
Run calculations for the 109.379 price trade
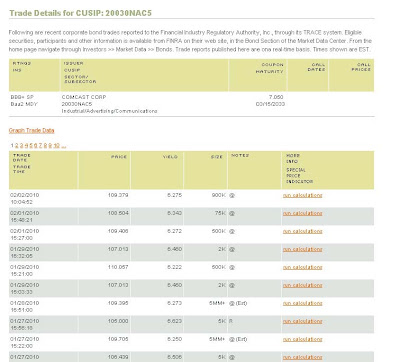302,195
